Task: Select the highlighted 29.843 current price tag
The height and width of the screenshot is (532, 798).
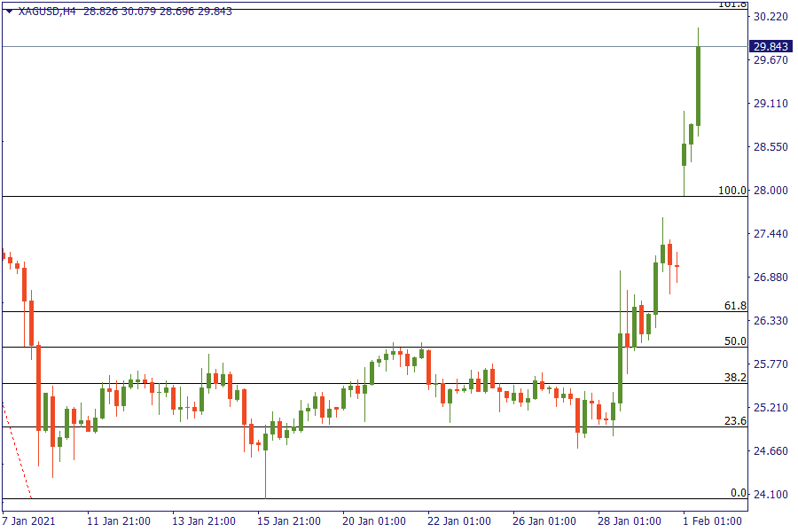Action: 771,47
